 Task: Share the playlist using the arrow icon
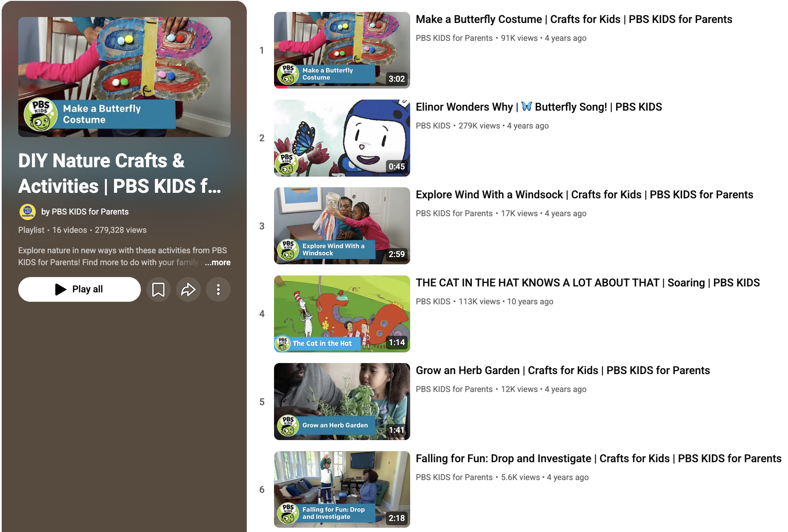188,289
